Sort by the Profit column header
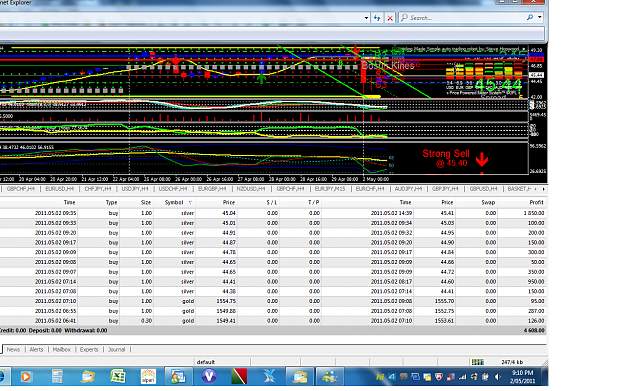This screenshot has width=625, height=391. click(x=536, y=202)
